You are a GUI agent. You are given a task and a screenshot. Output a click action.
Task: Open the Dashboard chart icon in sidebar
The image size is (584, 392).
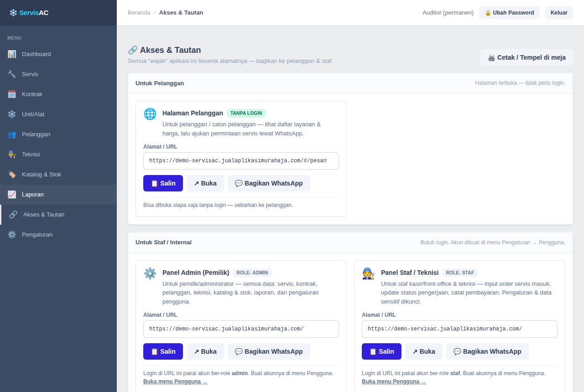coord(12,54)
